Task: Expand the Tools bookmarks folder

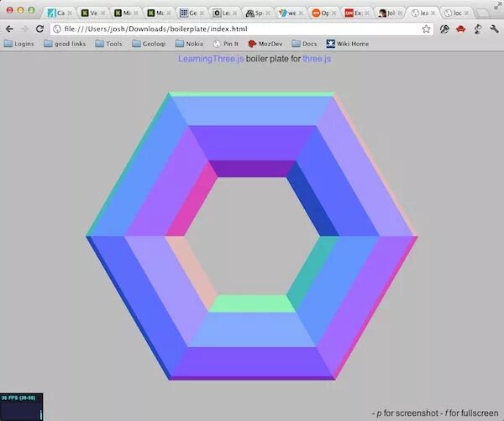Action: [108, 44]
